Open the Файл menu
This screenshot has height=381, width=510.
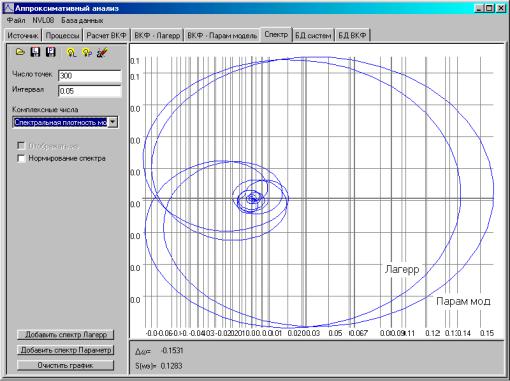(16, 20)
